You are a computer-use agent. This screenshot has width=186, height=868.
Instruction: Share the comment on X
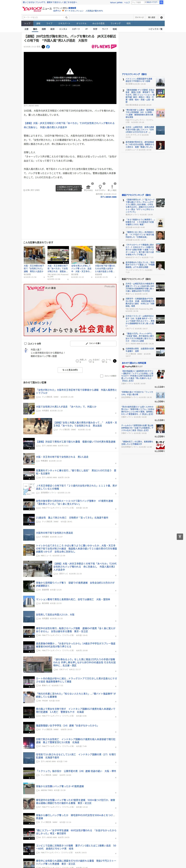pyautogui.click(x=115, y=361)
